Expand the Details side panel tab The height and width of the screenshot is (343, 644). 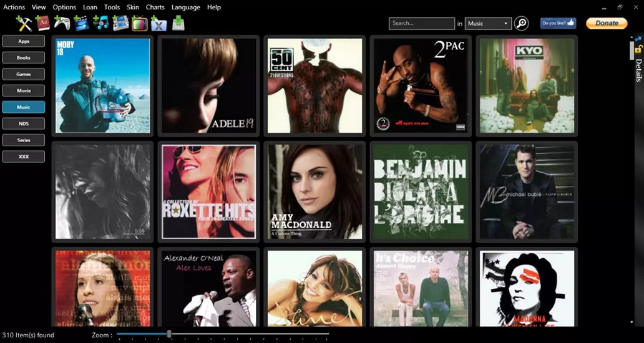638,70
